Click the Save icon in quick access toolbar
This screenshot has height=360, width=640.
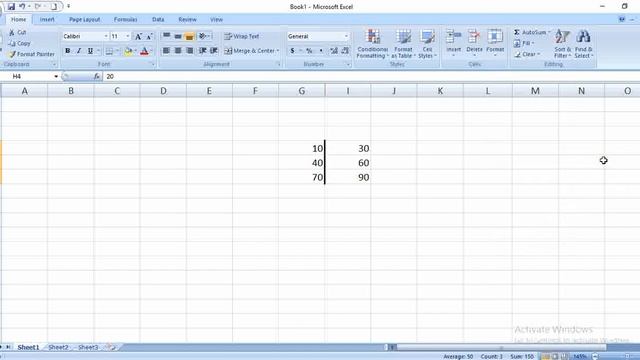tap(11, 7)
